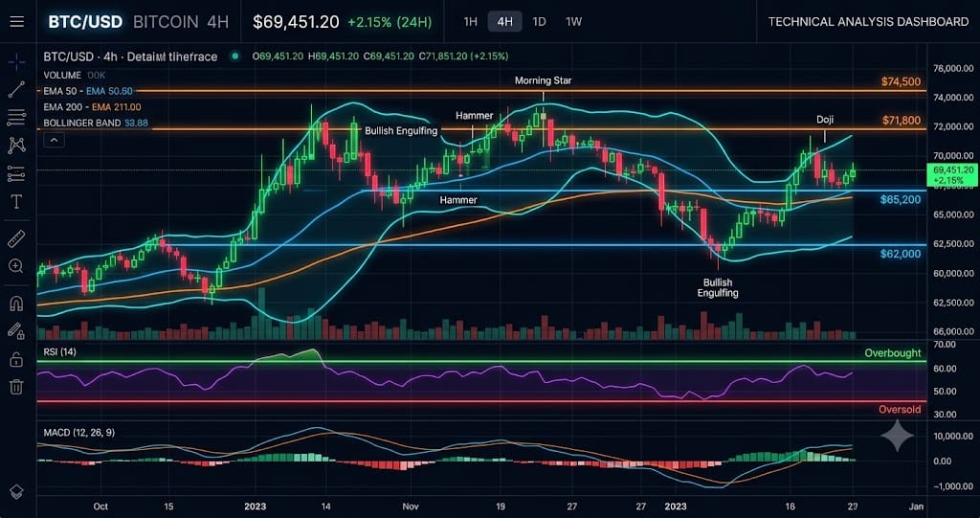980x518 pixels.
Task: Click the MACD (12, 26, 9) pane label
Action: [78, 432]
